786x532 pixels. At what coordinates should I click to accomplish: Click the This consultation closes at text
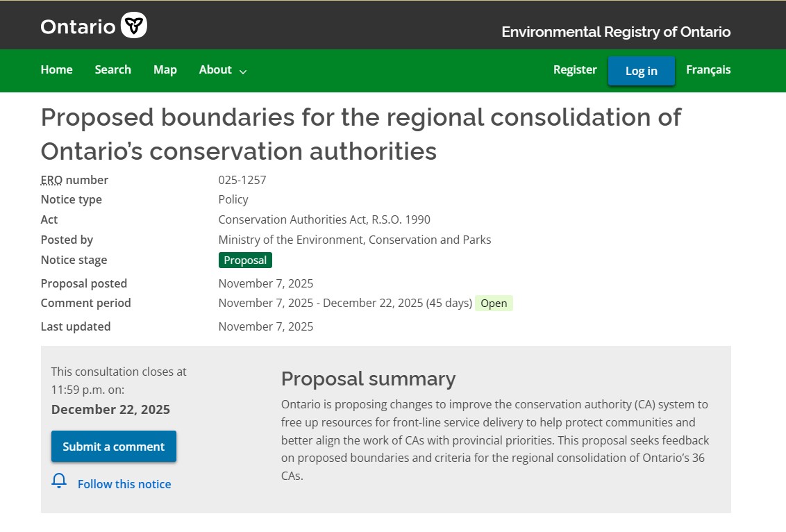[x=119, y=381]
